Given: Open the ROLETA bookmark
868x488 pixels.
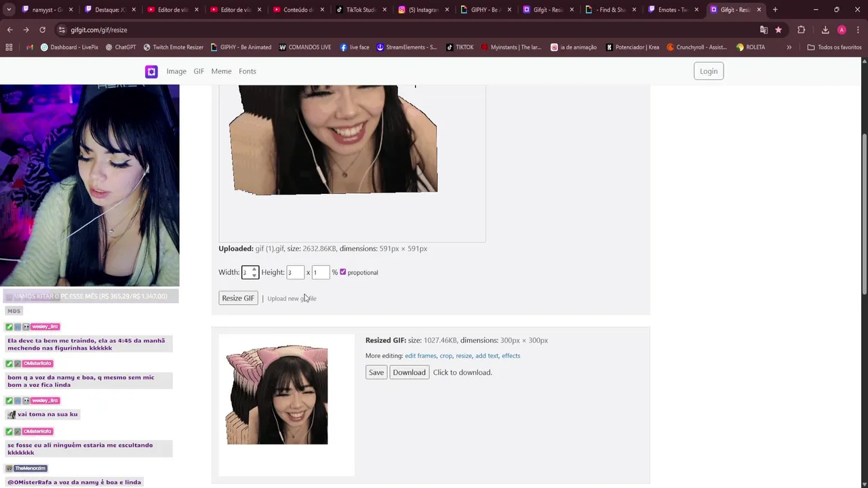Looking at the screenshot, I should [750, 47].
